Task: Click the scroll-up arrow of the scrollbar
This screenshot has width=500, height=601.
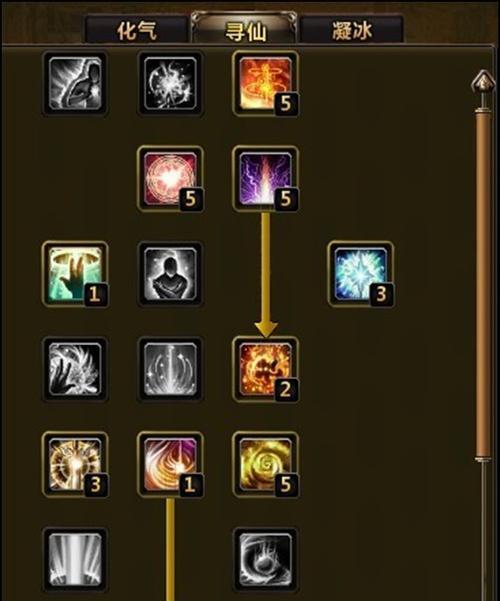Action: (x=483, y=81)
